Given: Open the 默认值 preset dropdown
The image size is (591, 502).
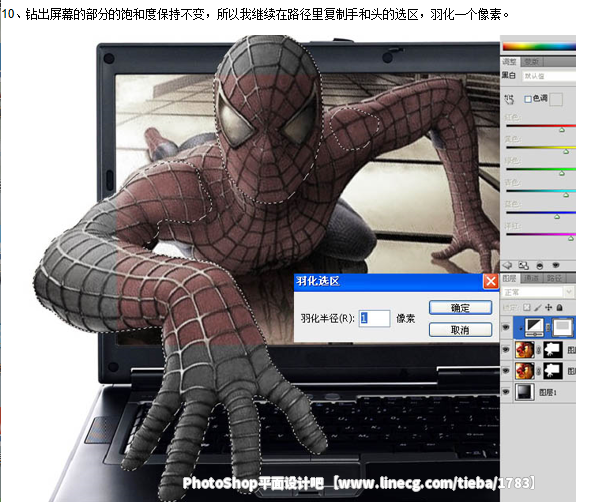Looking at the screenshot, I should tap(549, 76).
